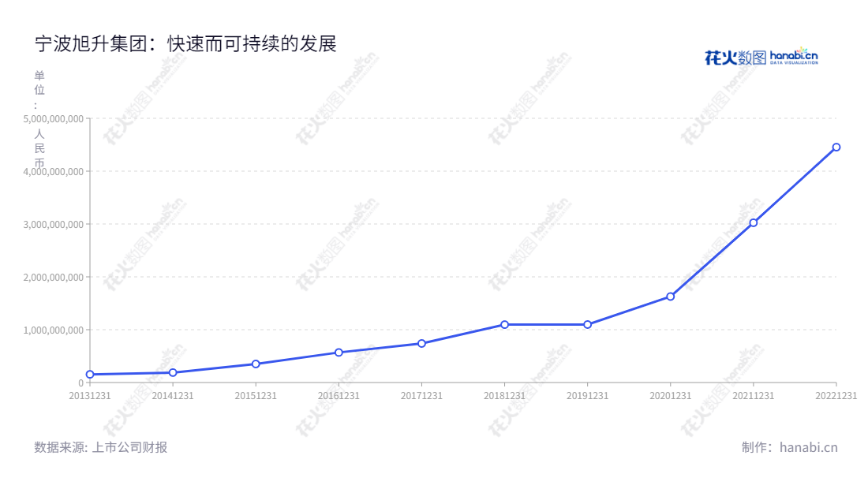Click the y-axis label 2,000,000,000
The image size is (868, 489).
53,277
